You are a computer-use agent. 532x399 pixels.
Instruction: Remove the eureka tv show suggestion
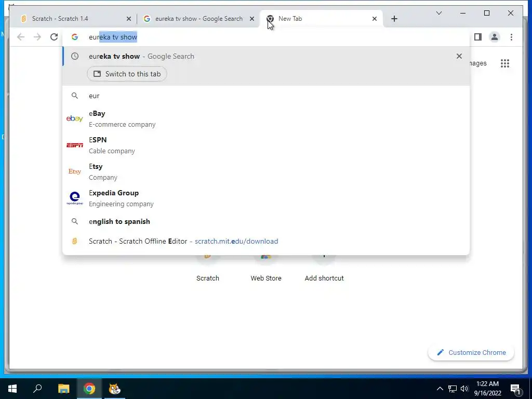[x=459, y=56]
